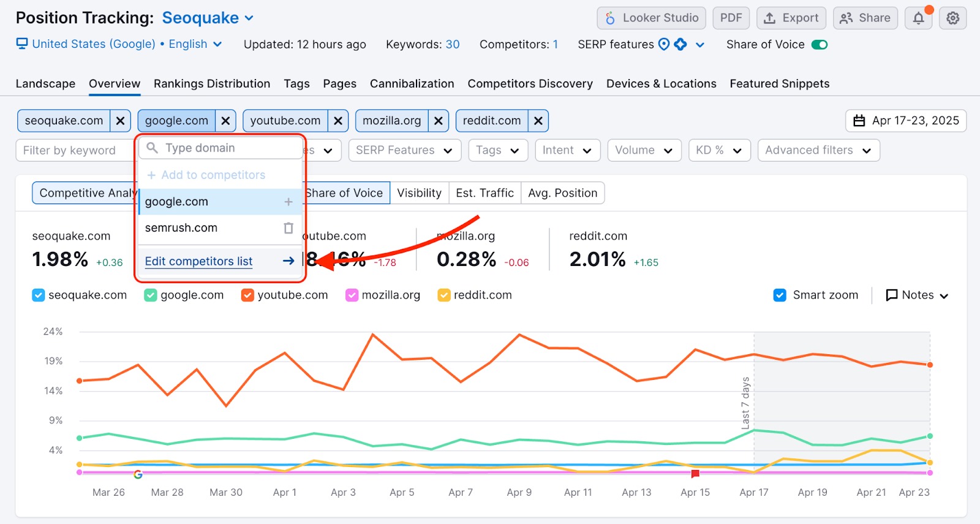Open the Advanced filters dropdown
Image resolution: width=980 pixels, height=524 pixels.
tap(818, 150)
